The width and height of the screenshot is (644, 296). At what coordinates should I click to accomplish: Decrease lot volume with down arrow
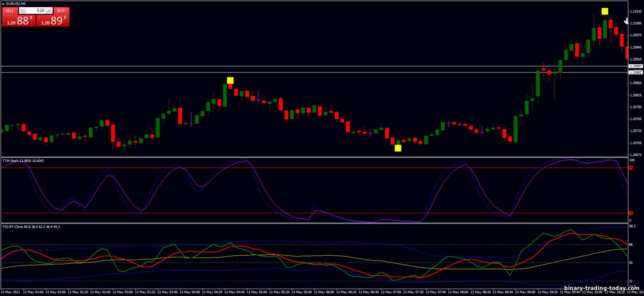tap(22, 10)
